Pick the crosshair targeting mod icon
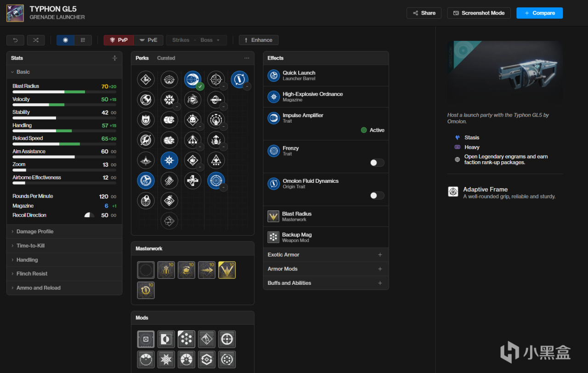 pyautogui.click(x=227, y=339)
